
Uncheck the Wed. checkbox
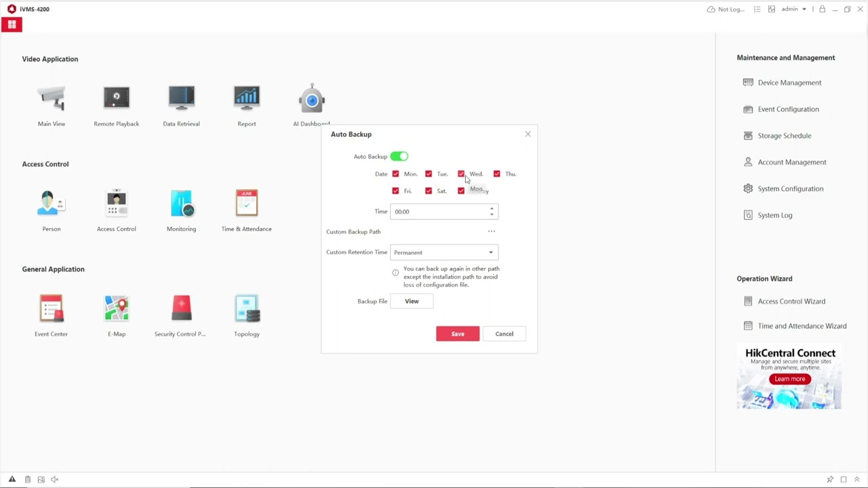(461, 174)
